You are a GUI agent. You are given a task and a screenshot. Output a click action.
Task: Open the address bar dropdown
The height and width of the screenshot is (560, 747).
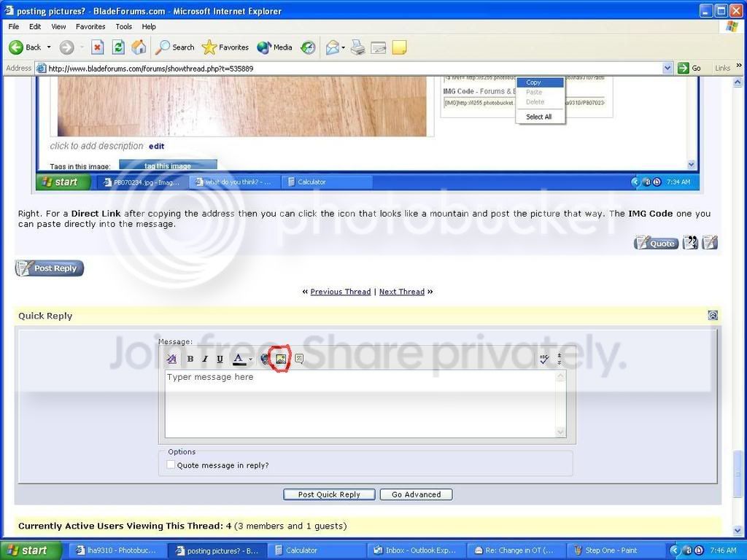click(667, 68)
